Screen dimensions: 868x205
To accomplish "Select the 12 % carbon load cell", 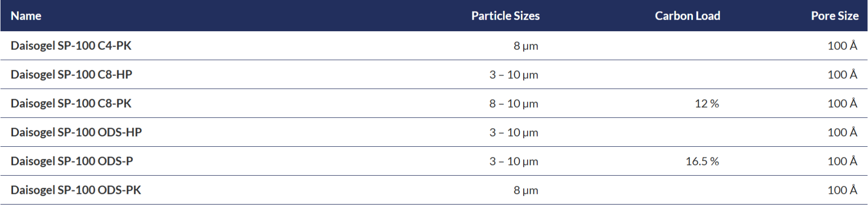I will coord(707,103).
